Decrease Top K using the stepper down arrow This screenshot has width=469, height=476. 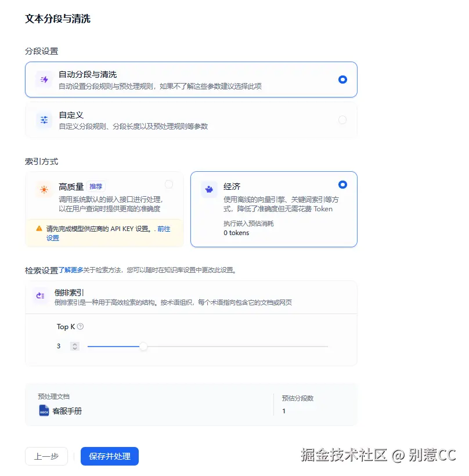[75, 348]
